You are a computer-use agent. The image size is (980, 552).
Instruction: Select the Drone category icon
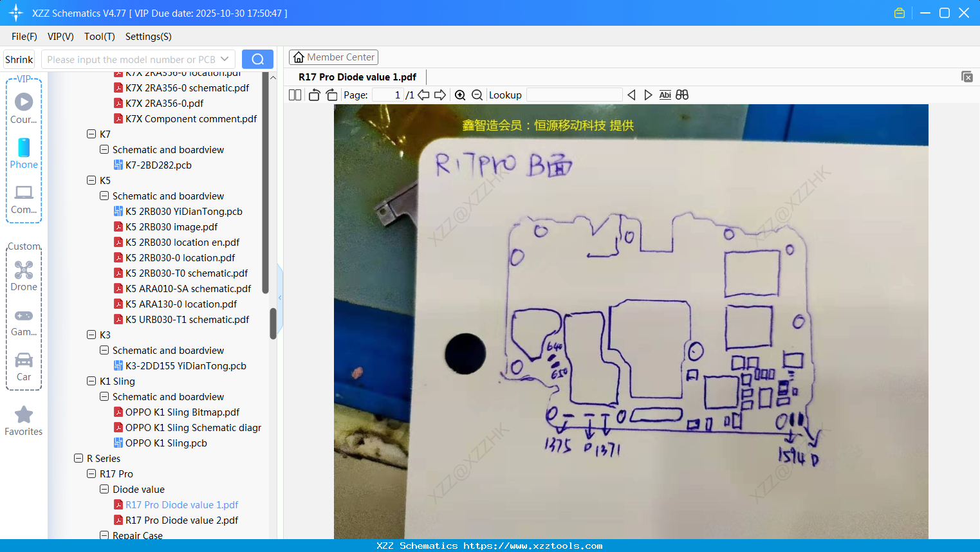(24, 276)
